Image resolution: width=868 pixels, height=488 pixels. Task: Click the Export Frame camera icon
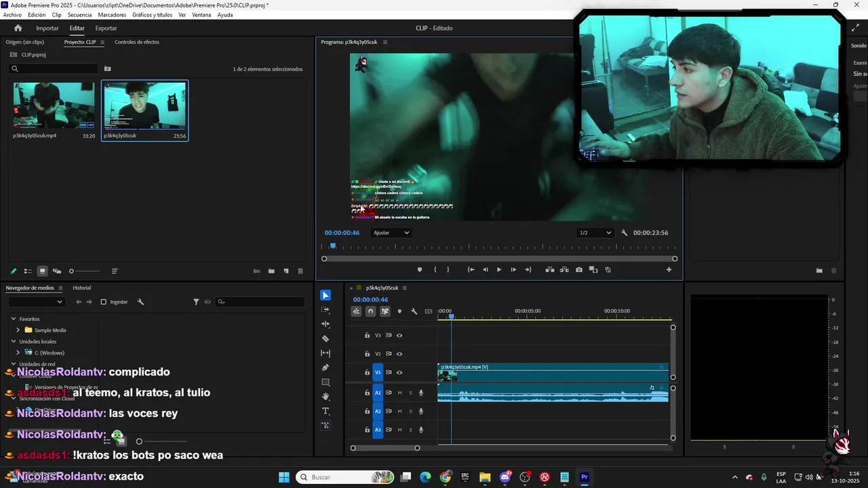578,270
